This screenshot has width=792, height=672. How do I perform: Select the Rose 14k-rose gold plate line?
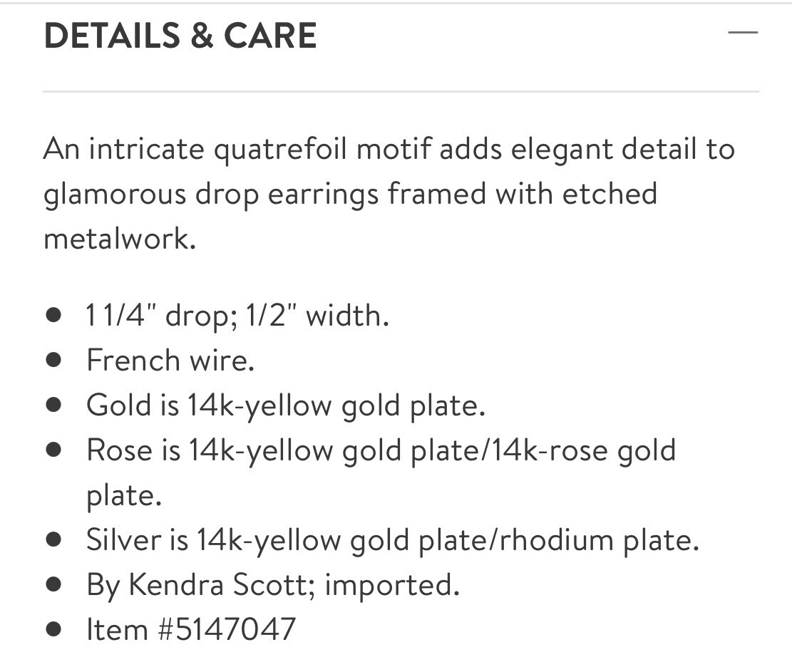[x=381, y=472]
